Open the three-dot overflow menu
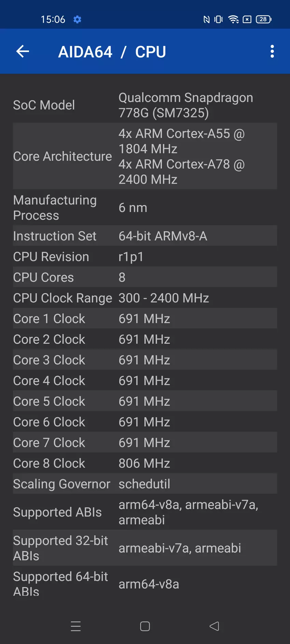The width and height of the screenshot is (290, 644). [x=272, y=51]
